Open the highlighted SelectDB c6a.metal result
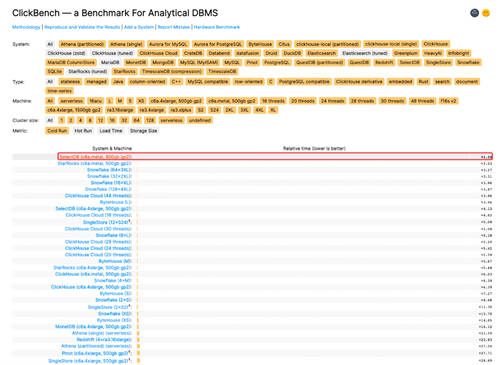500x365 pixels. tap(95, 157)
